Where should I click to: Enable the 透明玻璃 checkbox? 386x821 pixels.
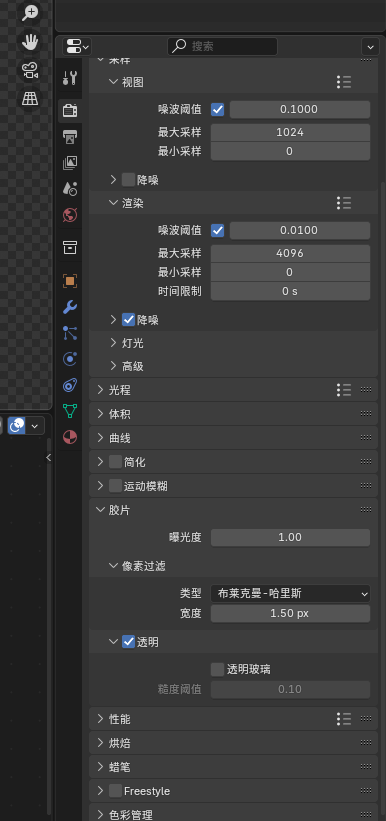click(217, 669)
